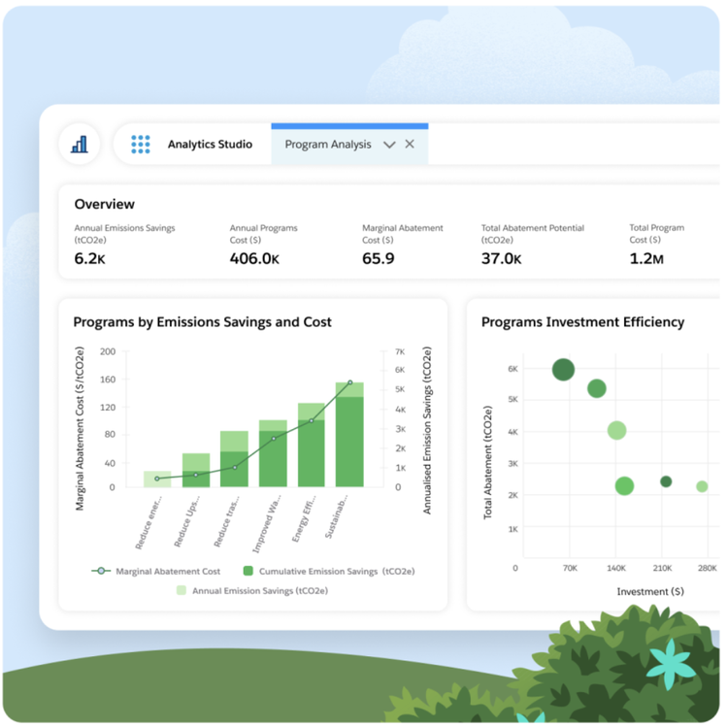728x727 pixels.
Task: Close the Program Analysis tab
Action: pyautogui.click(x=410, y=144)
